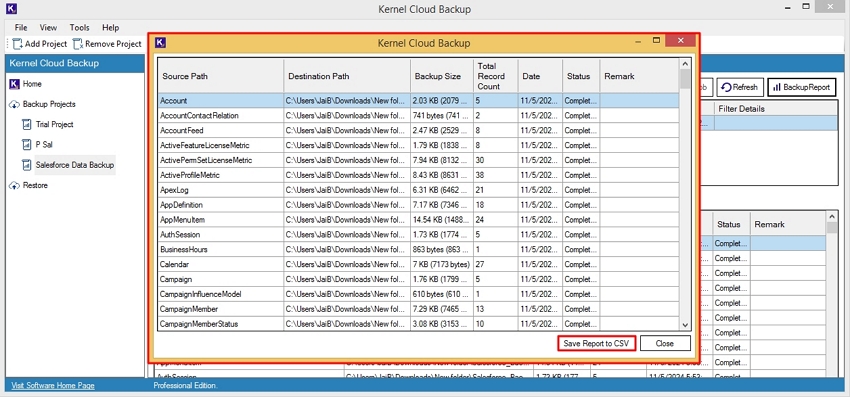Click the 14.54 KB backup size cell
Screen dimensions: 850x397
(x=442, y=220)
